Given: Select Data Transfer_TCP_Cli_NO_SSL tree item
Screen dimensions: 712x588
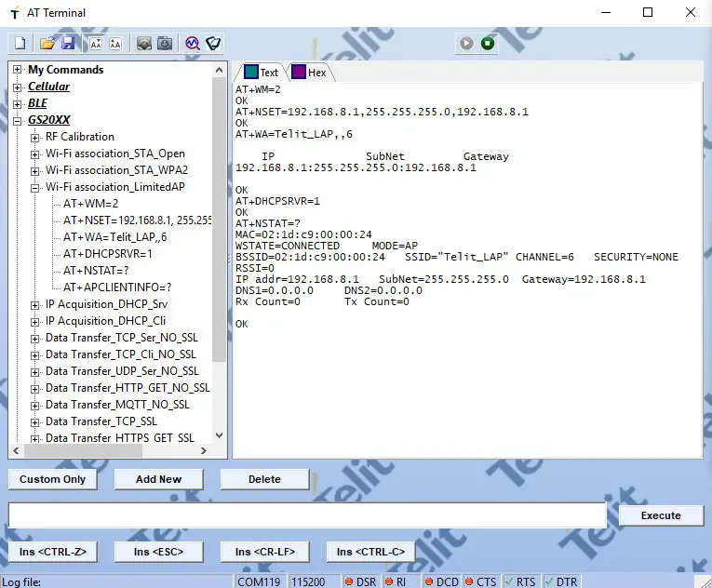Looking at the screenshot, I should pyautogui.click(x=121, y=354).
